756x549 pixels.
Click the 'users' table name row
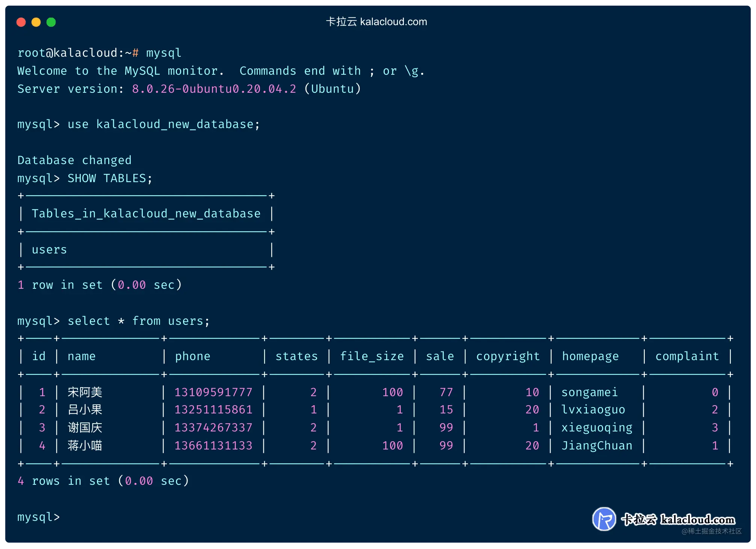49,250
